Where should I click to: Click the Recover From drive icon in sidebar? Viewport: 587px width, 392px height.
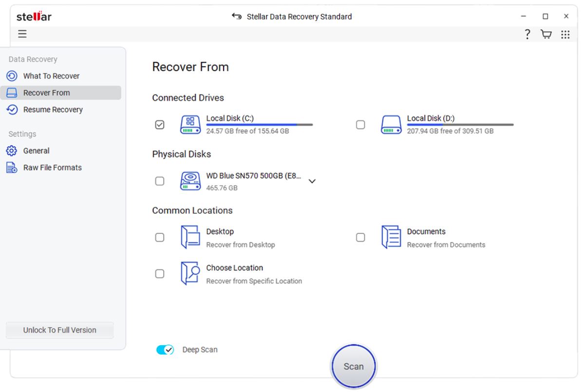(12, 93)
